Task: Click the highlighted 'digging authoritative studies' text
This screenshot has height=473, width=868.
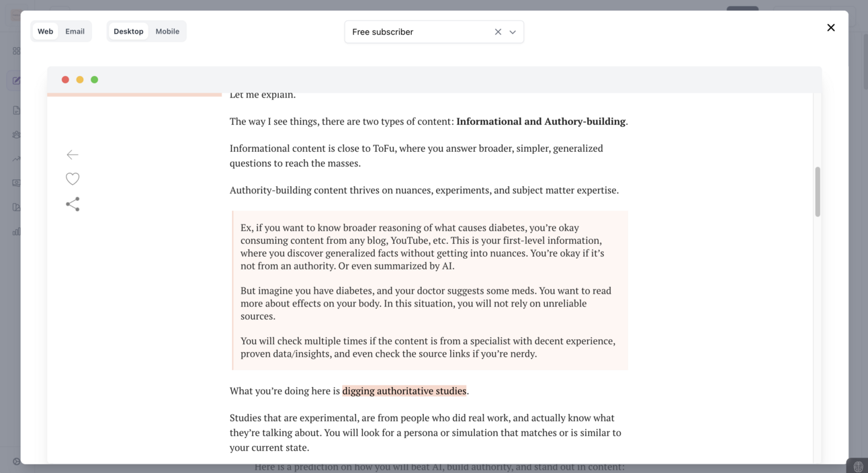Action: (x=404, y=391)
